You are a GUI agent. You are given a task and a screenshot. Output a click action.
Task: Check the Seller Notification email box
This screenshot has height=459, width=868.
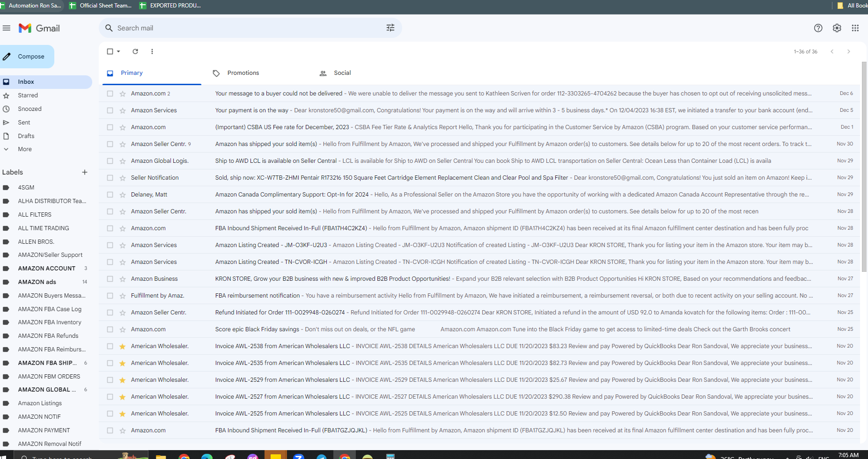coord(110,178)
